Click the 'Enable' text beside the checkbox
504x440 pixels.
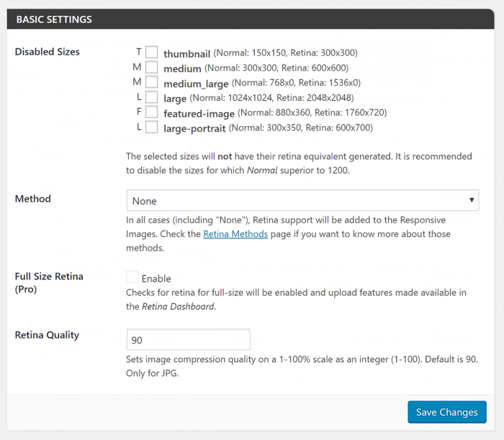coord(156,279)
